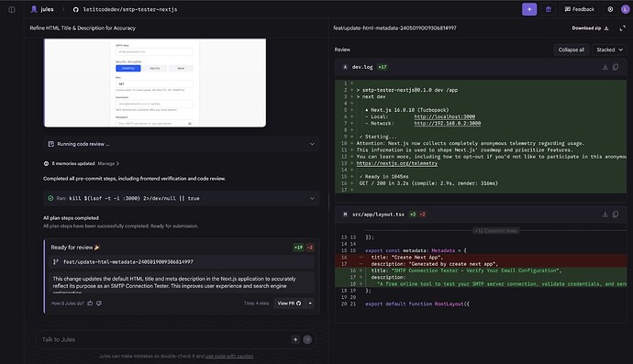Open the user avatar menu
Screen dimensions: 633x364
point(625,9)
